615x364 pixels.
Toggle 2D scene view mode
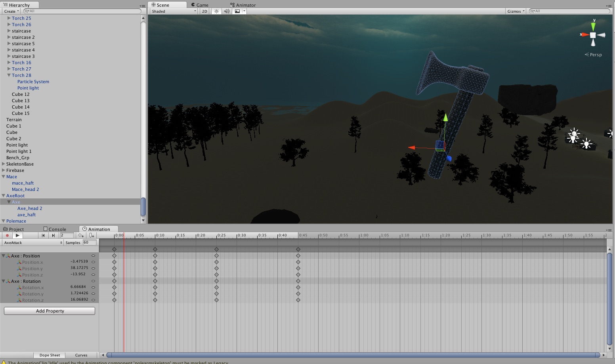pyautogui.click(x=204, y=11)
